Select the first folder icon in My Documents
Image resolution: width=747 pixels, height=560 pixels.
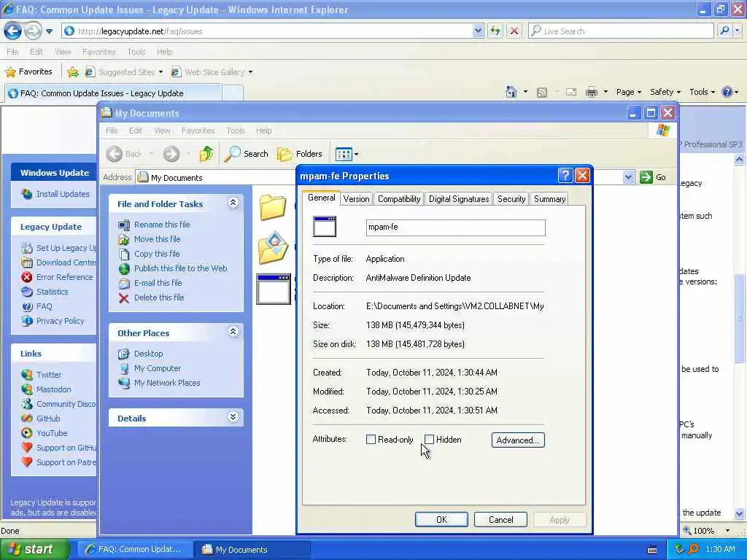point(273,208)
